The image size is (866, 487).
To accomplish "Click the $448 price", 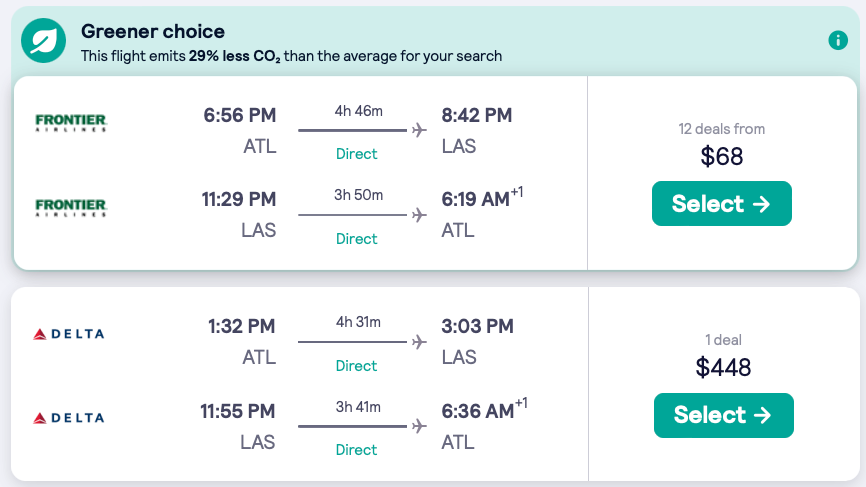I will click(x=723, y=368).
